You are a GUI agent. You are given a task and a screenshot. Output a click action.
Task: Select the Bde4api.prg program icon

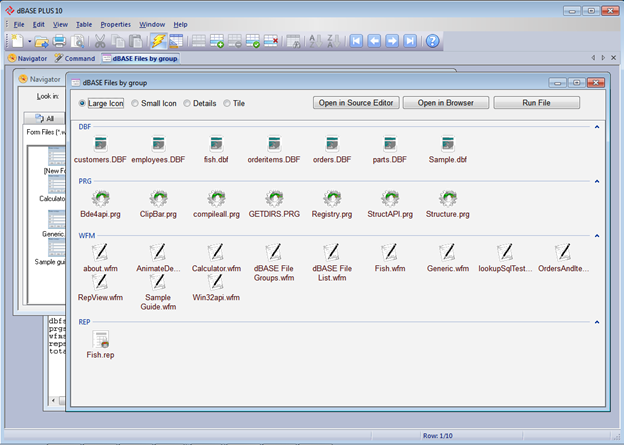(100, 198)
